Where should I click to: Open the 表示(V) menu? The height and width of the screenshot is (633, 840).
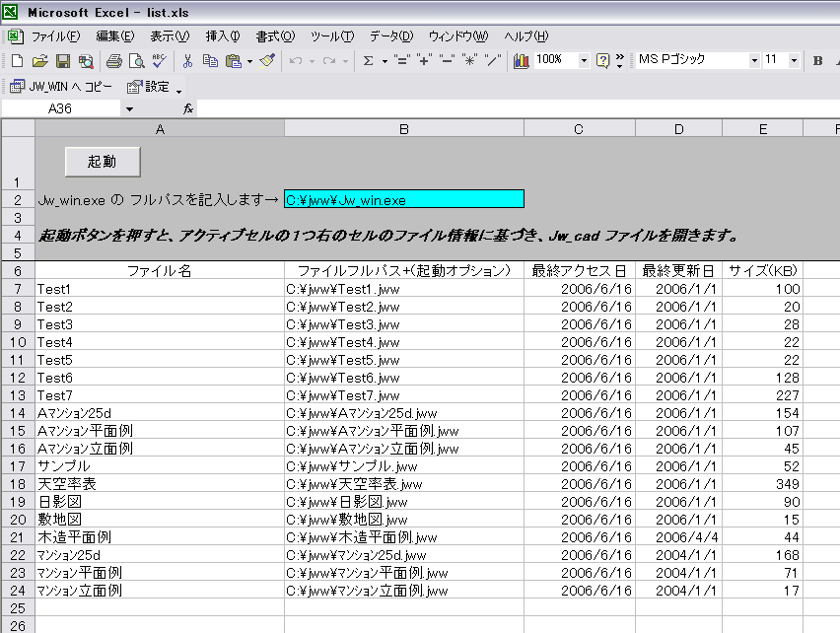170,36
